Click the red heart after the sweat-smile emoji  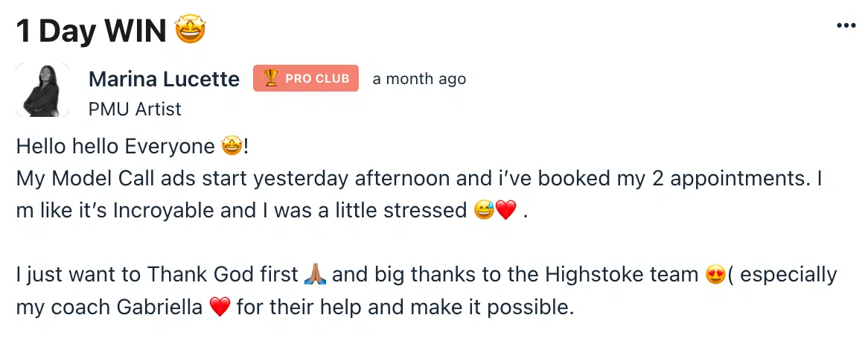(505, 211)
